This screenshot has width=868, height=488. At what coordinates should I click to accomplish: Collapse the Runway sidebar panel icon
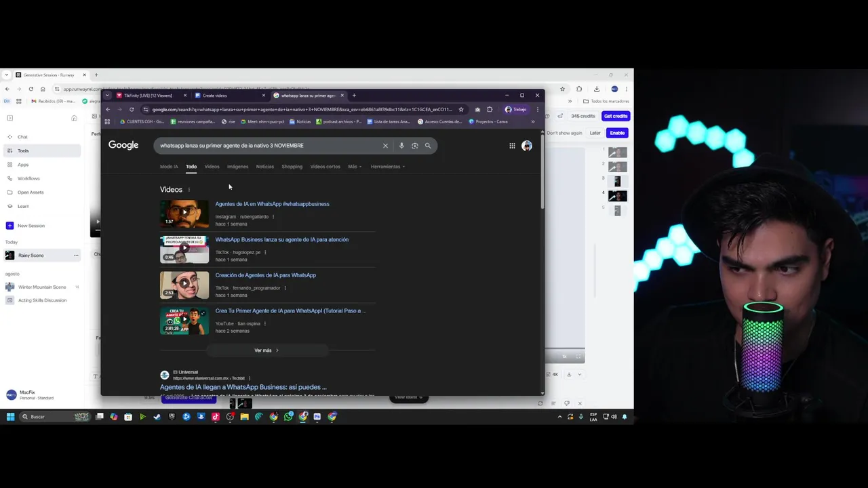9,118
